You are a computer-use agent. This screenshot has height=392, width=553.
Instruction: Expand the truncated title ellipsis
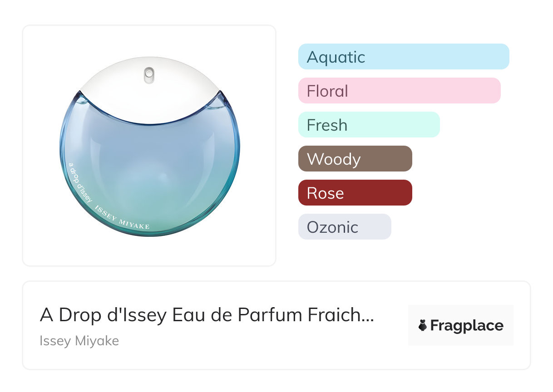click(x=369, y=316)
